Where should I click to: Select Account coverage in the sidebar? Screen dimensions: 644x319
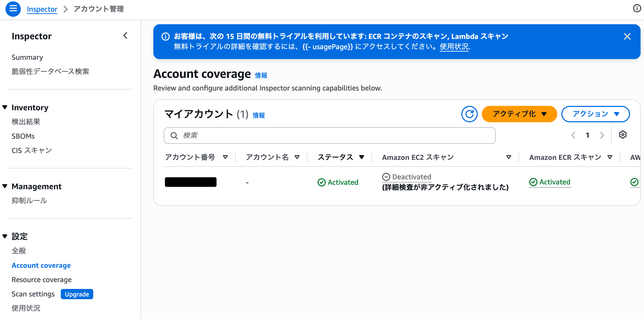click(x=41, y=265)
